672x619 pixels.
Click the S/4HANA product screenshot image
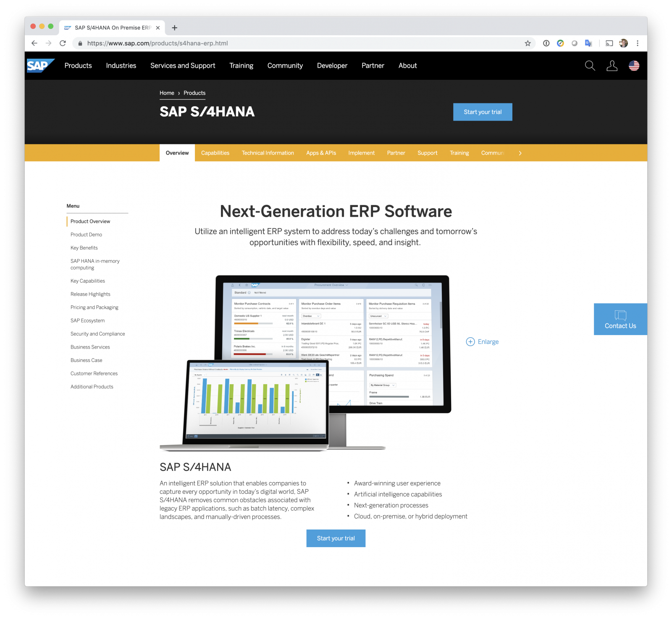coord(306,363)
